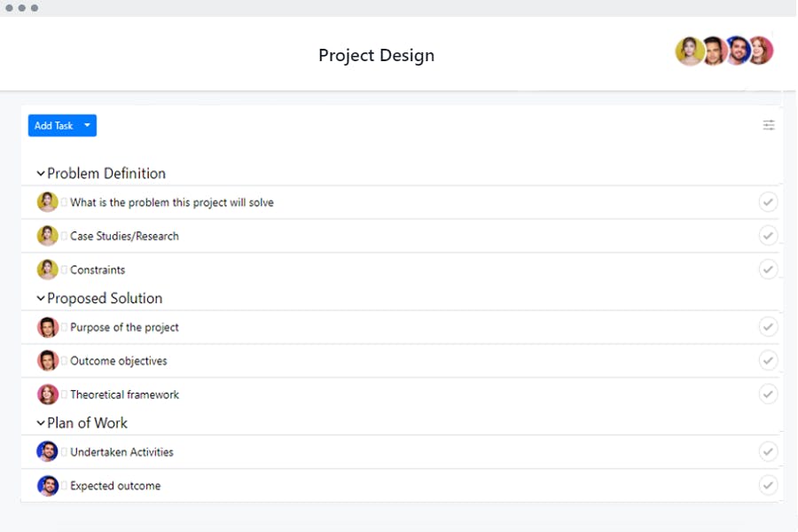This screenshot has width=798, height=532.
Task: Click the assignee avatar on Constraints task
Action: tap(47, 269)
